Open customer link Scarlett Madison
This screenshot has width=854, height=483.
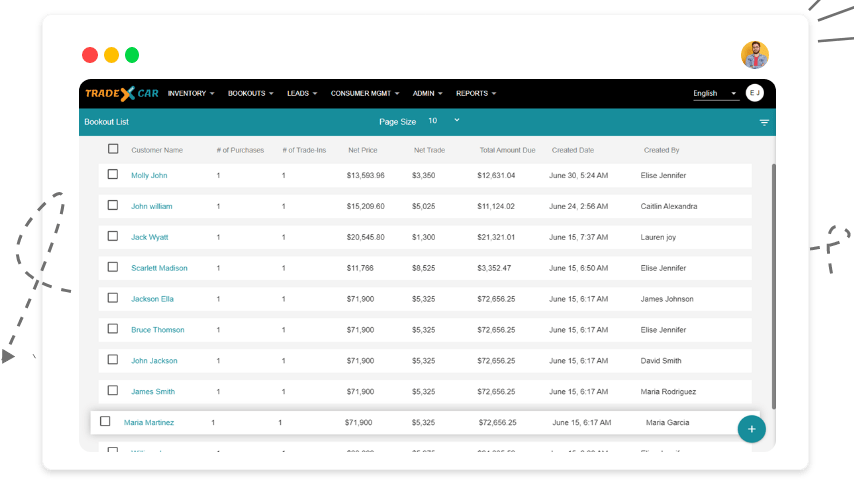click(x=159, y=268)
